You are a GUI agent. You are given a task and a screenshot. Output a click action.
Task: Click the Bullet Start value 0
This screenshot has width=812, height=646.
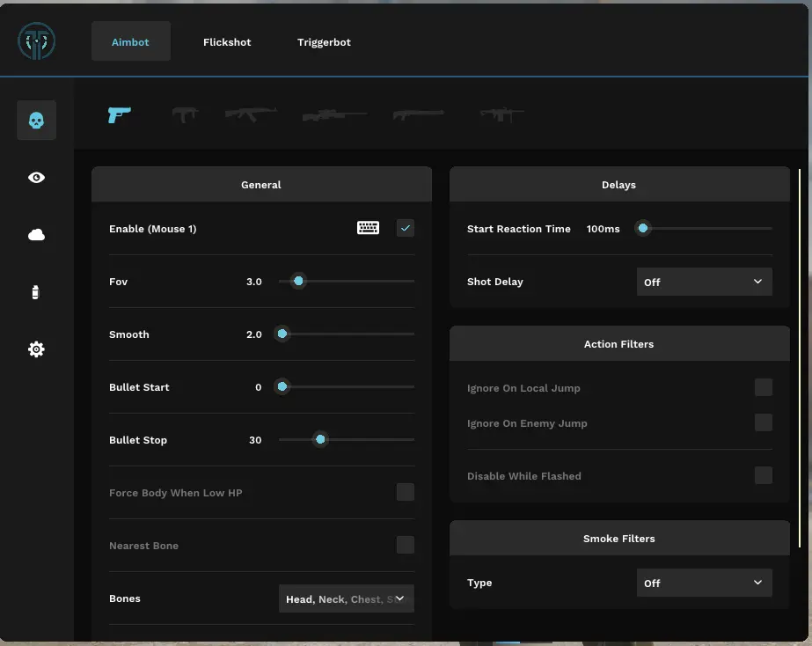coord(259,387)
